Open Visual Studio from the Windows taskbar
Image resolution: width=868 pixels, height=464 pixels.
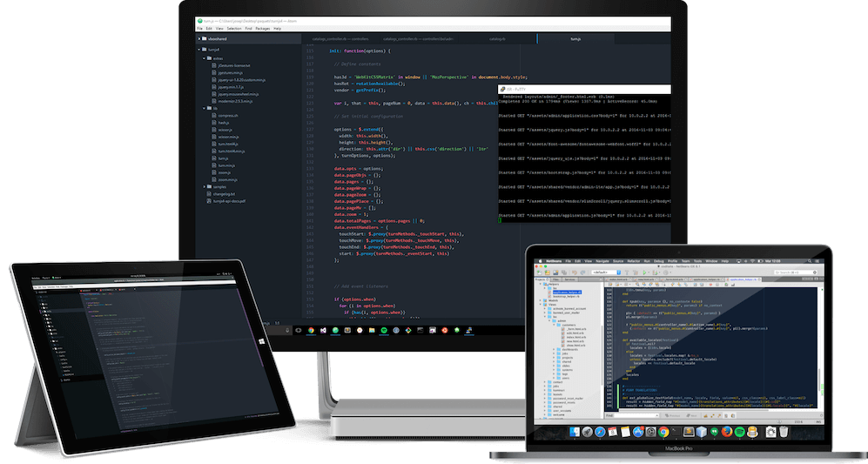point(323,331)
